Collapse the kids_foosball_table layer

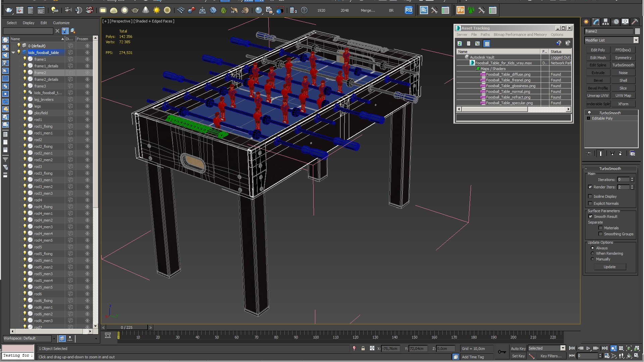[13, 53]
